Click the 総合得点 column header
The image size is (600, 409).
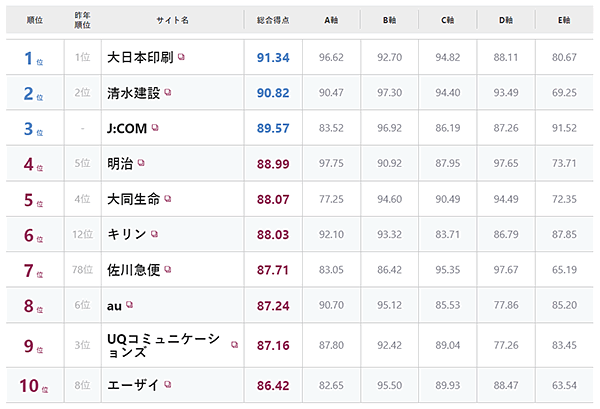(273, 20)
